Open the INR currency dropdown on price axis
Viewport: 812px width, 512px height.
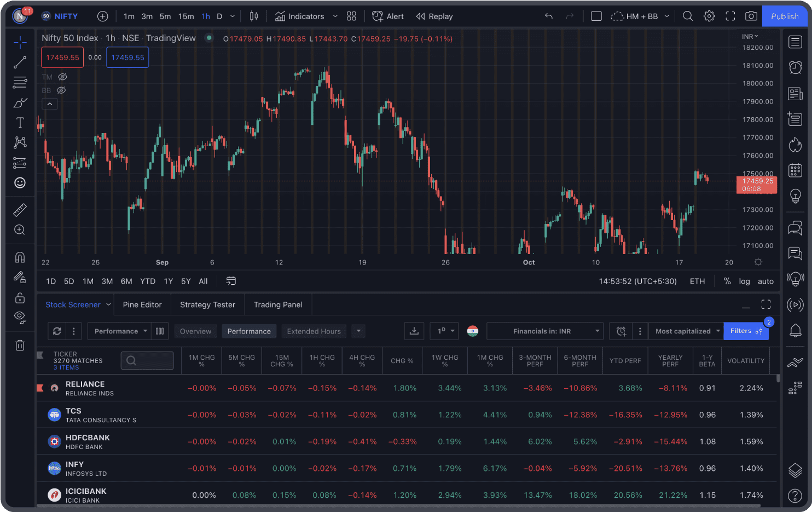tap(750, 36)
